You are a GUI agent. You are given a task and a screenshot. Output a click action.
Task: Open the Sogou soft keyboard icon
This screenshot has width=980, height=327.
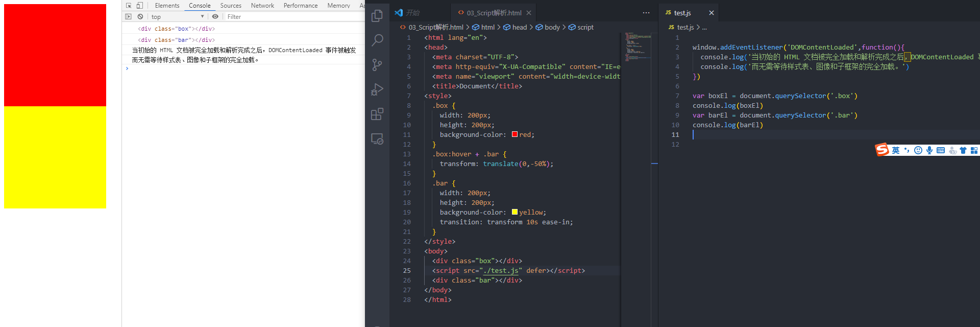941,150
